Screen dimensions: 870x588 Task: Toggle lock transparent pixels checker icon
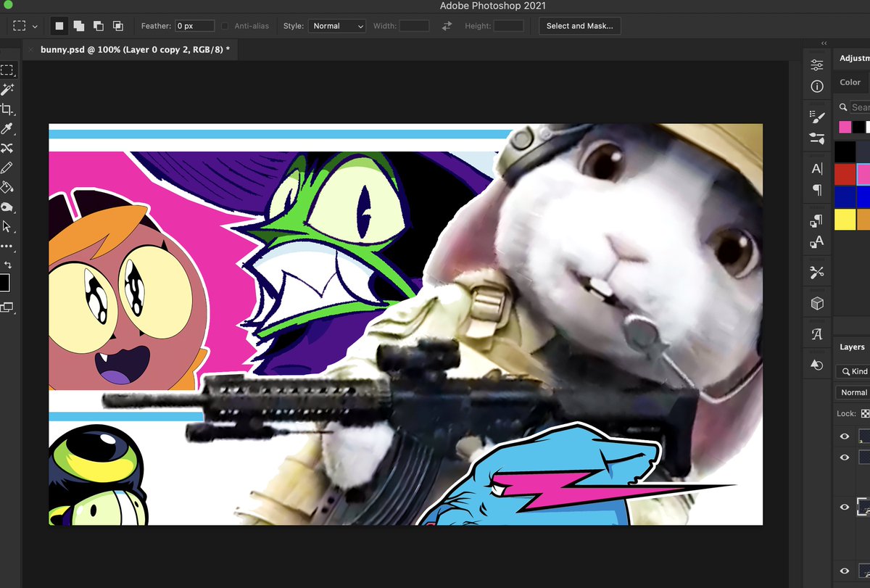click(865, 413)
